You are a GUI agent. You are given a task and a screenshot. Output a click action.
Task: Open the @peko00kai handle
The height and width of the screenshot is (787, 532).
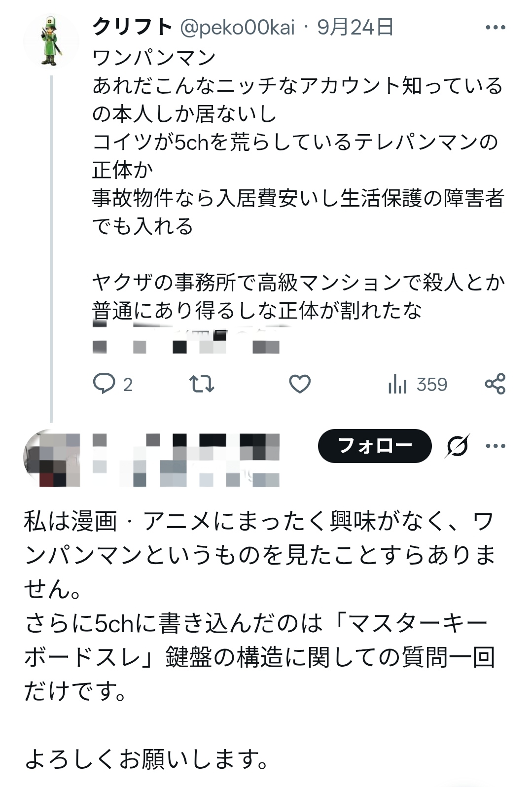tap(238, 27)
